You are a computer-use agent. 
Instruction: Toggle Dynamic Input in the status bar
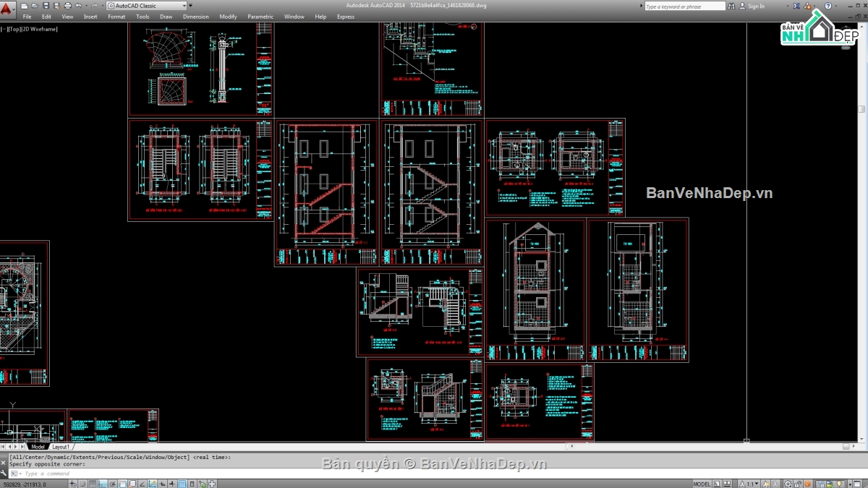(x=161, y=482)
